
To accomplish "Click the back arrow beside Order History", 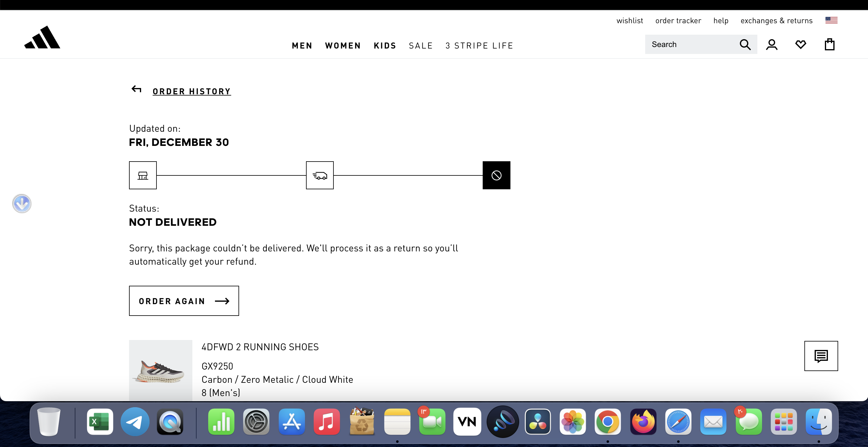I will 137,89.
